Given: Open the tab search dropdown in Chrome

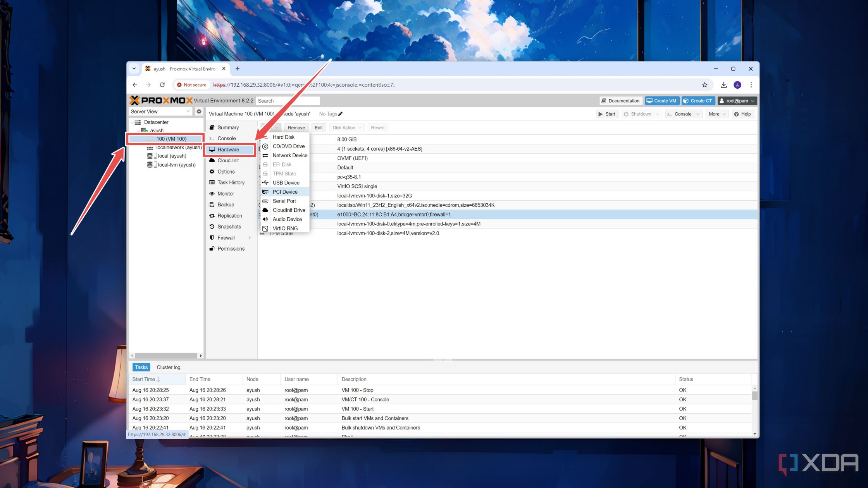Looking at the screenshot, I should (x=134, y=69).
